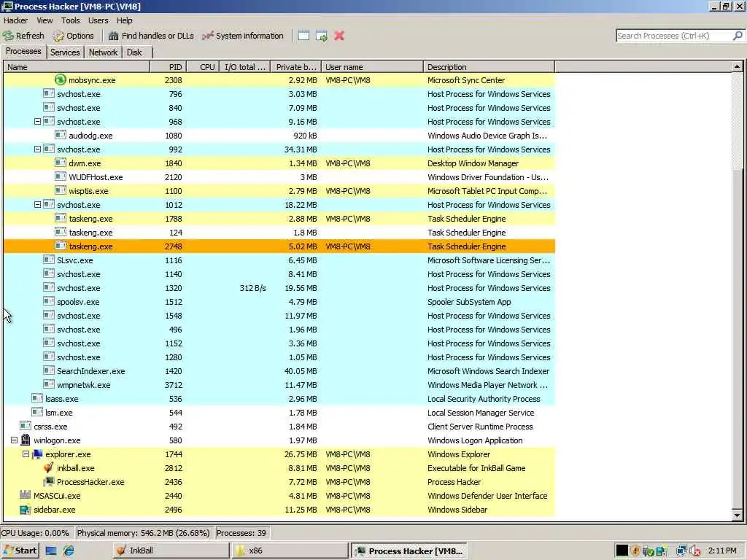Select the Processes tab
747x560 pixels.
click(23, 51)
